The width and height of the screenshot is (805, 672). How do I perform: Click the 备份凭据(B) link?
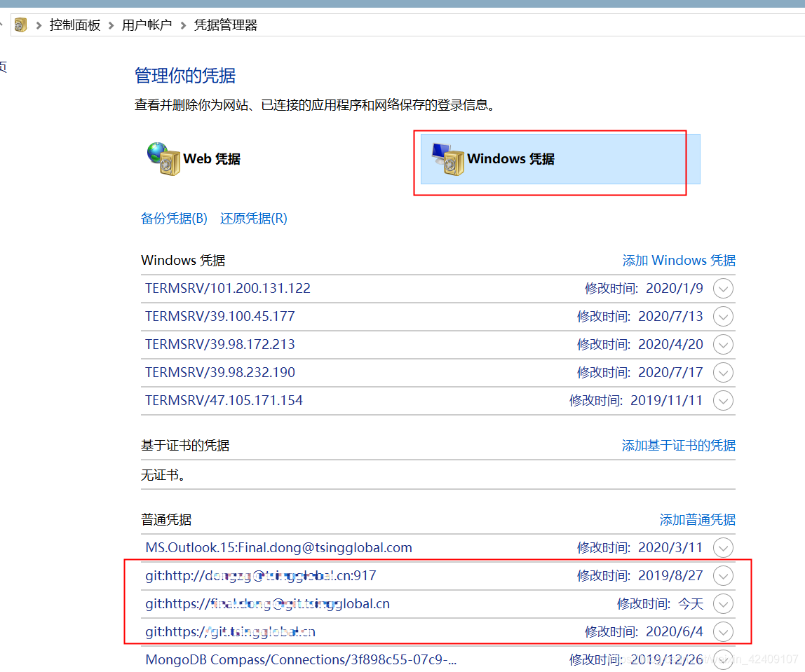[173, 219]
